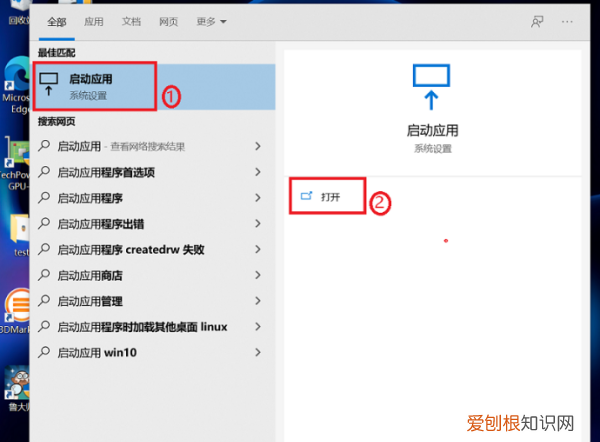600x442 pixels.
Task: Click search icon beside 启动应用管理
Action: click(44, 301)
